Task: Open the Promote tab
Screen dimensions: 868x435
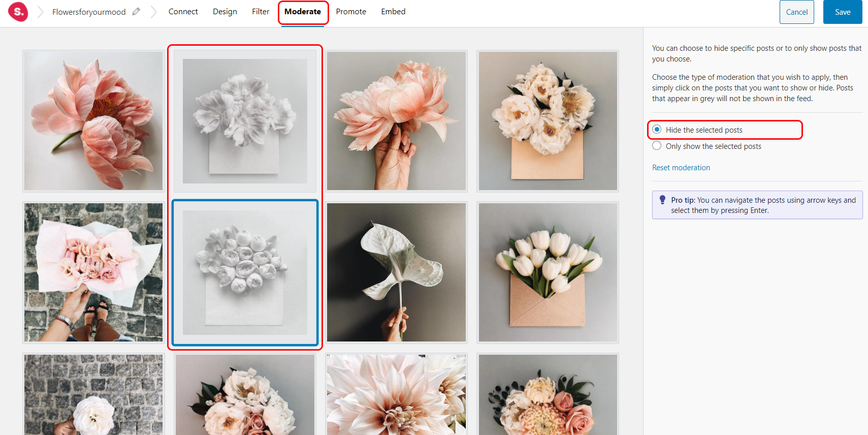Action: 350,12
